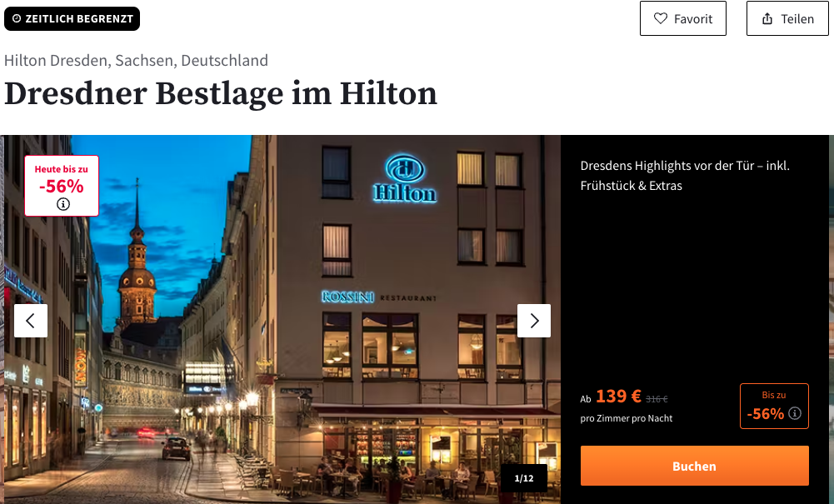Book the deal with the Buchen button
The width and height of the screenshot is (834, 504).
[695, 466]
